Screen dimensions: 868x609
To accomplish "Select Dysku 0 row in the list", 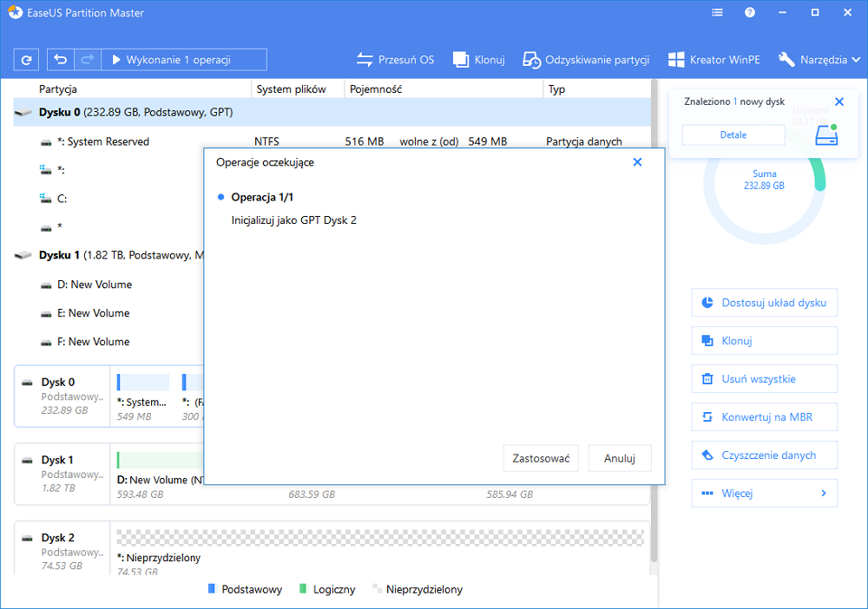I will pyautogui.click(x=332, y=112).
